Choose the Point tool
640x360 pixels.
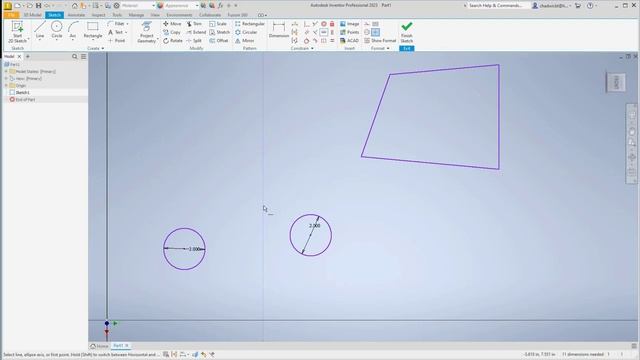pyautogui.click(x=117, y=41)
